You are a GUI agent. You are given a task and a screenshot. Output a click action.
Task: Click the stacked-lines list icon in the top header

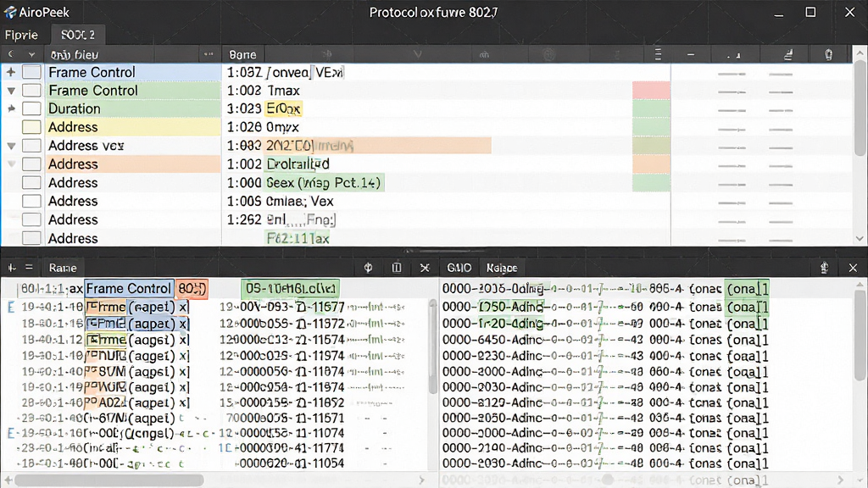(658, 54)
